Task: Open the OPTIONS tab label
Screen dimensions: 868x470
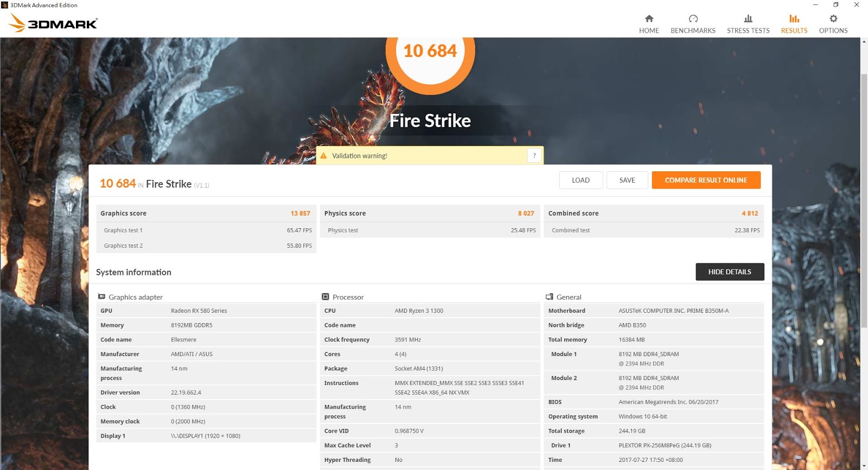Action: point(833,31)
